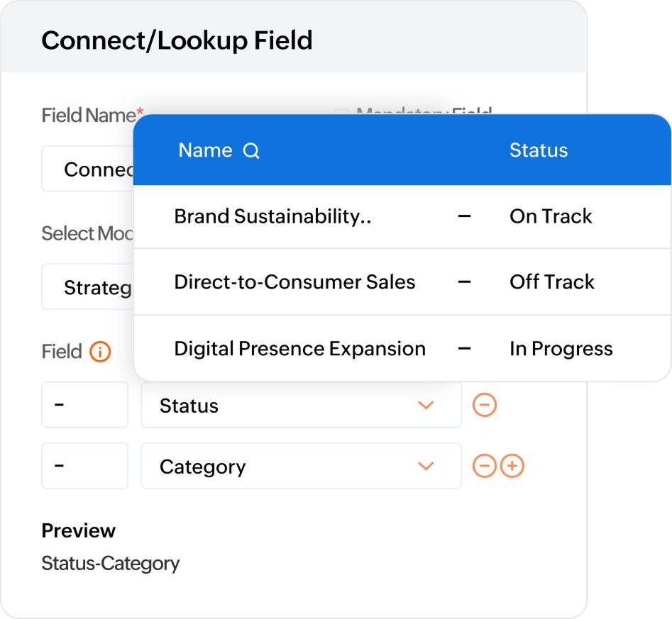Remove the Category field row with minus icon
Screen dimensions: 672x619
tap(485, 466)
